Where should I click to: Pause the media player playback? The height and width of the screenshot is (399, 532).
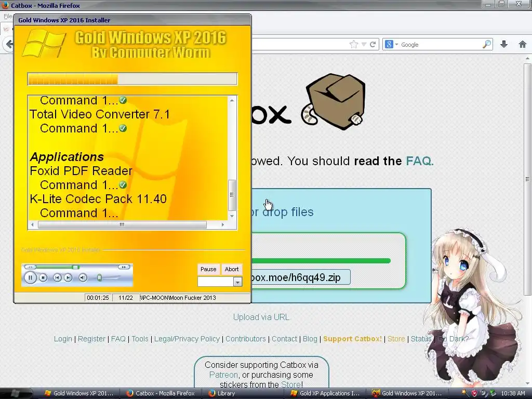[30, 278]
